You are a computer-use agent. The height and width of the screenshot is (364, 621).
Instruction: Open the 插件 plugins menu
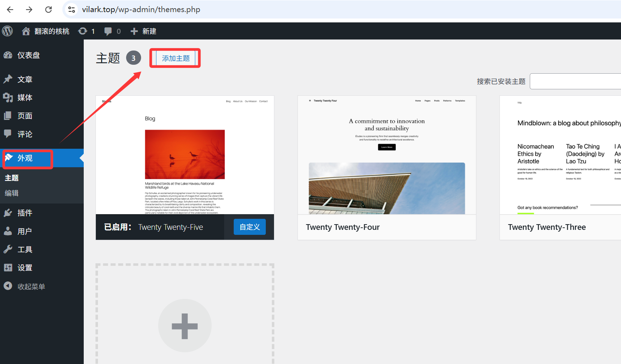coord(25,213)
